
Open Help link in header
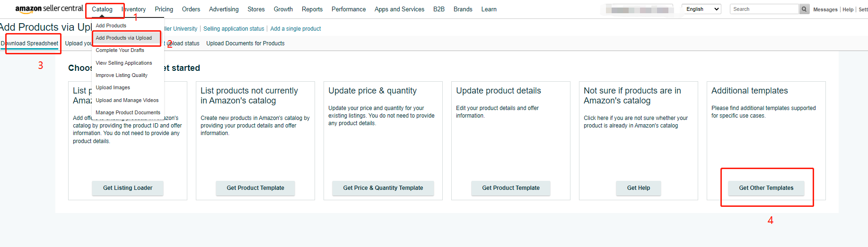[848, 9]
